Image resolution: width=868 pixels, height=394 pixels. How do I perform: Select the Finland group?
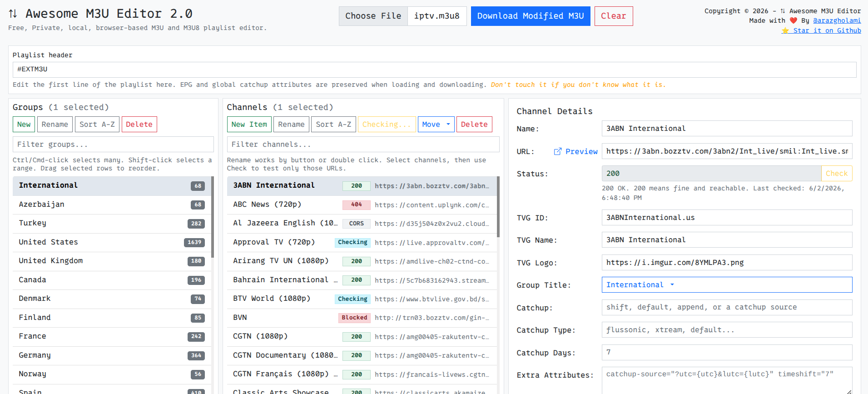(x=112, y=318)
